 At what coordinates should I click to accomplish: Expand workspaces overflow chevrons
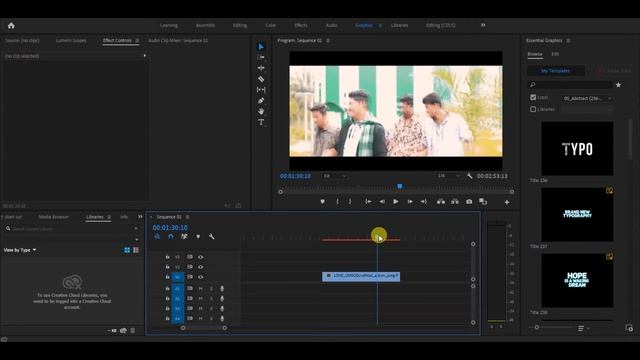pyautogui.click(x=483, y=25)
